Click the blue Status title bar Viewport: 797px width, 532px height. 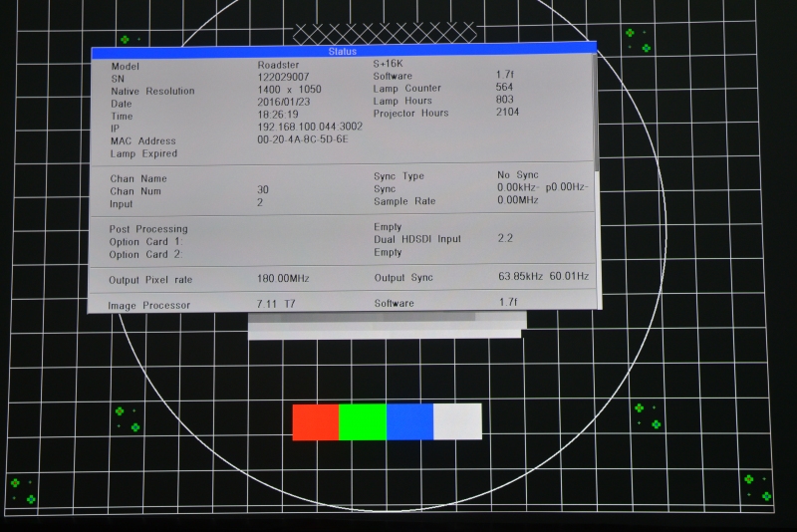point(344,51)
